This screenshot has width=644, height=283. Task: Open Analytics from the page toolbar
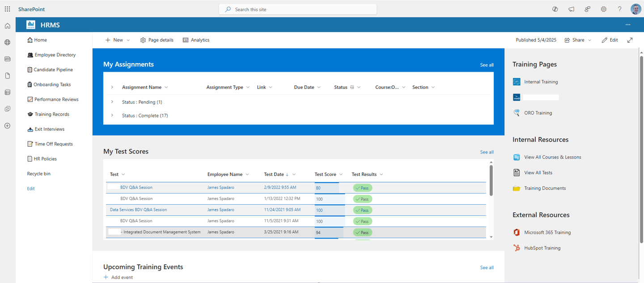pyautogui.click(x=196, y=40)
